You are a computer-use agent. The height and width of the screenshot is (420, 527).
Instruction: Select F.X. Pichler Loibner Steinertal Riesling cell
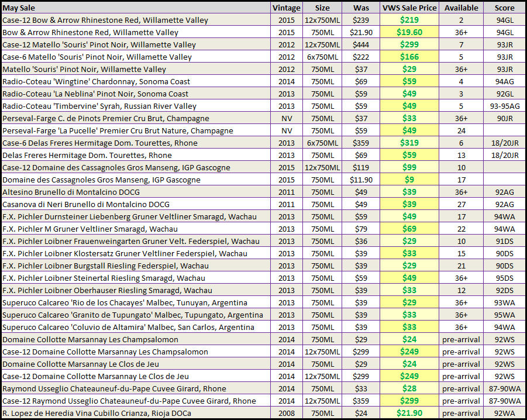click(x=136, y=278)
